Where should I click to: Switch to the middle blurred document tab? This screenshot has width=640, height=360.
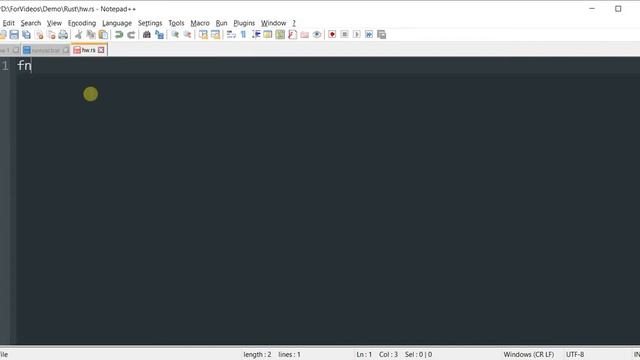coord(46,50)
